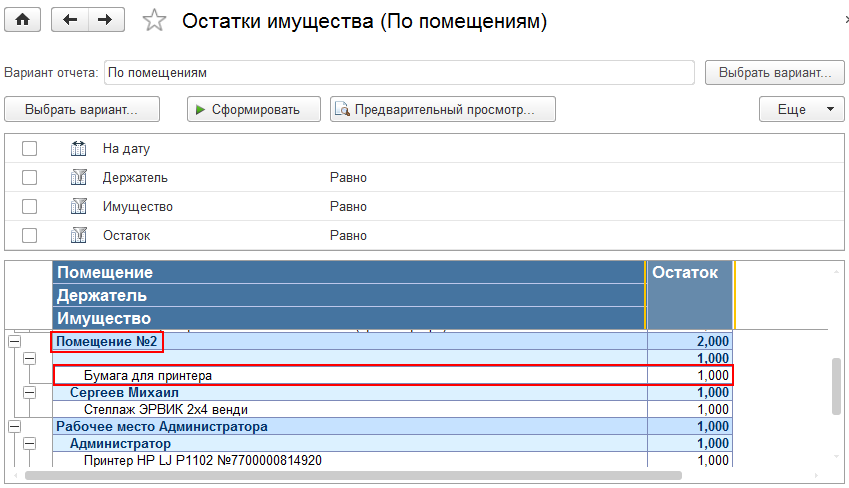
Task: Click filter icon in Остаток row
Action: click(x=79, y=236)
